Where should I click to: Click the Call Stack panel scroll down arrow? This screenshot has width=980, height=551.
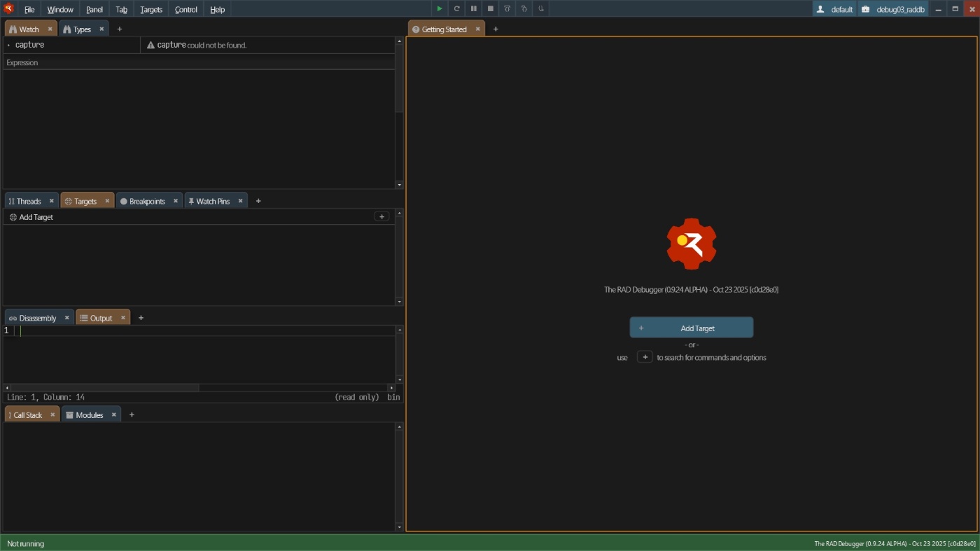click(x=400, y=527)
